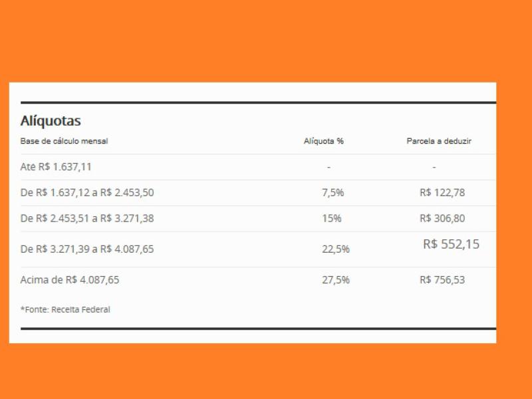
Task: Select the Base de cálculo mensal header
Action: 64,141
